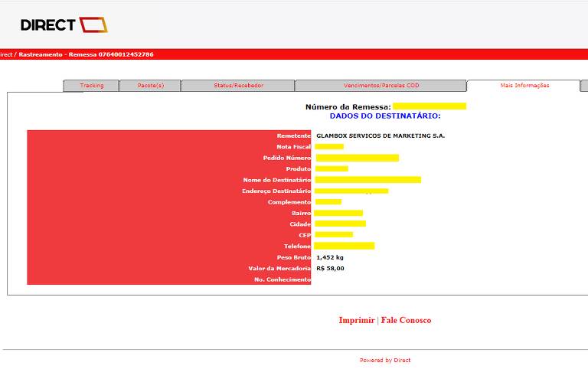Click the Nota Fiscal label
This screenshot has width=588, height=392.
click(x=294, y=147)
